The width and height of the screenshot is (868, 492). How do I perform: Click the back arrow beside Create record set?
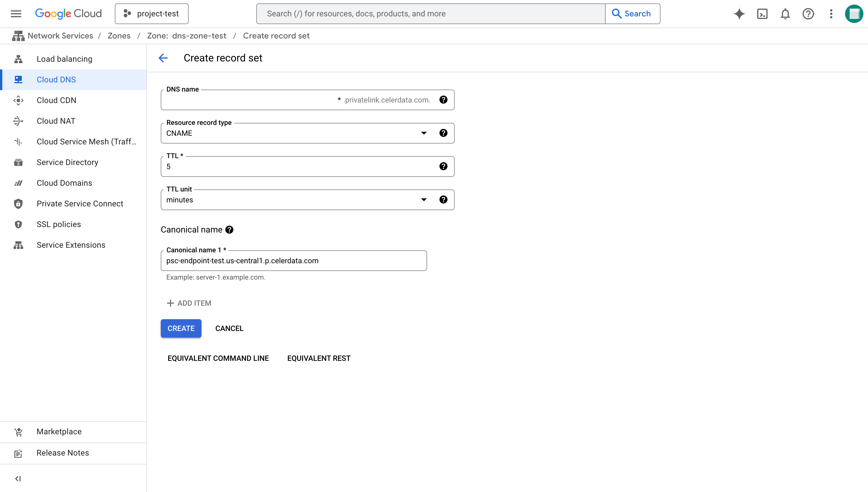pos(163,58)
